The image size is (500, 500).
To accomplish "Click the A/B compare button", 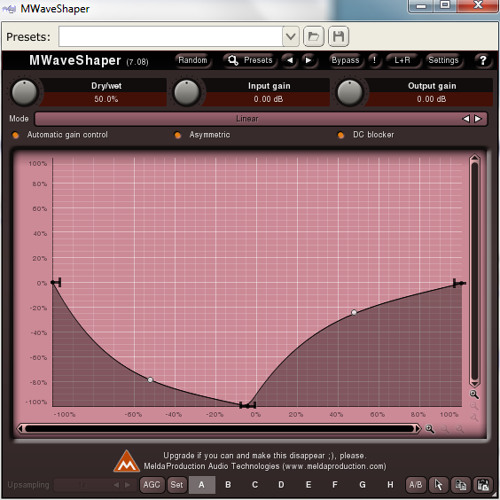I will (415, 485).
